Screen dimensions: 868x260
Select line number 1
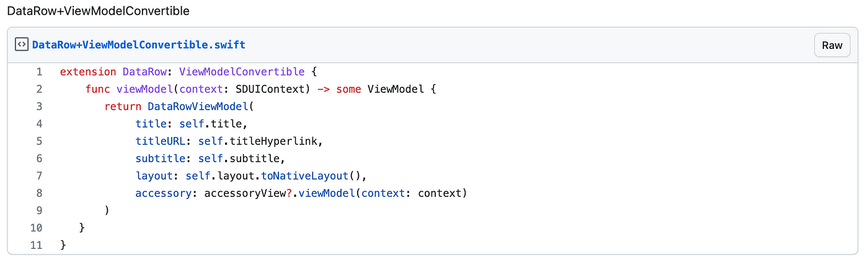pos(39,72)
